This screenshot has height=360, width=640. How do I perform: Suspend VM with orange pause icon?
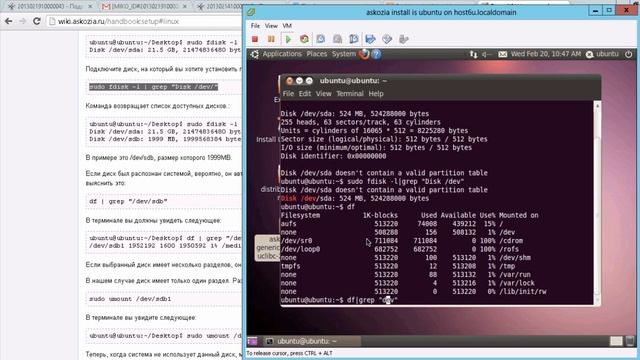tap(271, 39)
